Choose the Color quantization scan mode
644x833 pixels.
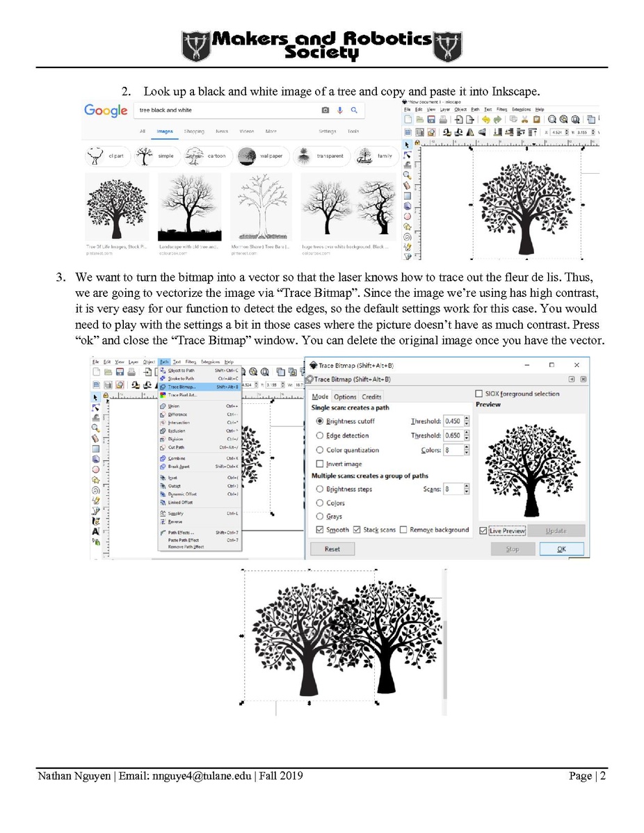point(320,450)
